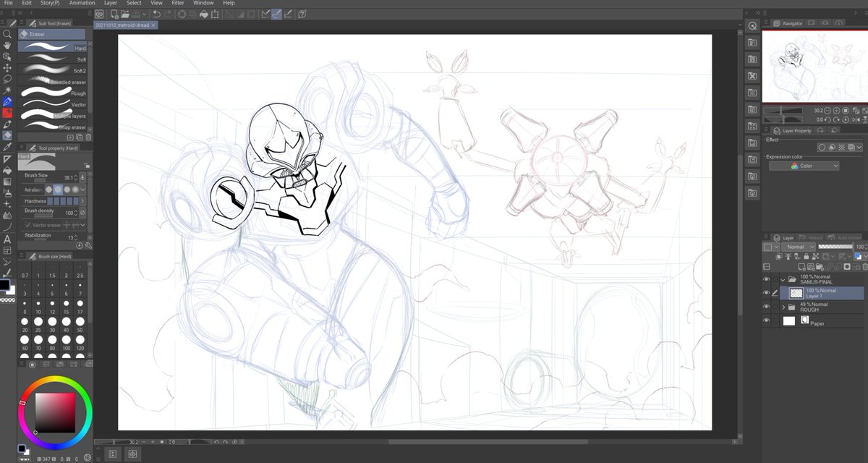
Task: Open Anti-aliasing options dropdown arrow
Action: tap(83, 190)
